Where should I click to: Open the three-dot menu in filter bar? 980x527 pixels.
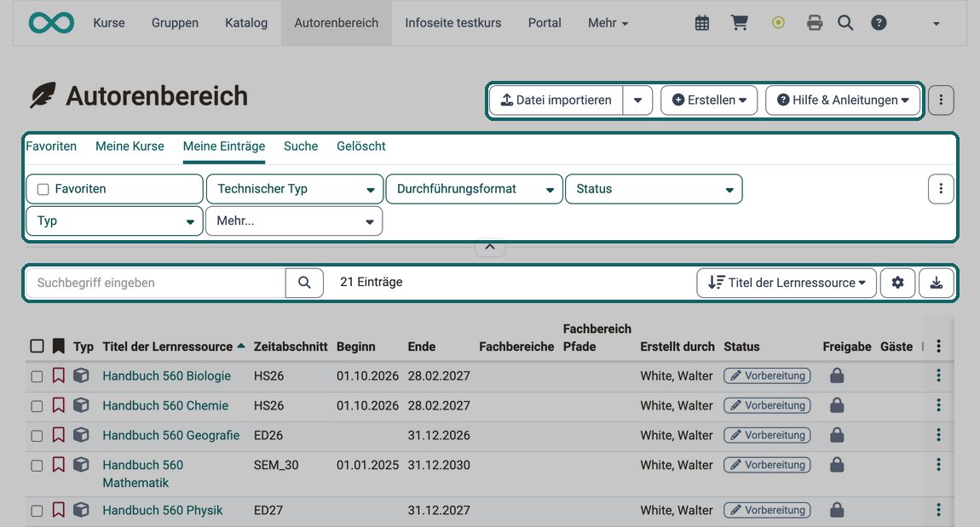coord(941,188)
